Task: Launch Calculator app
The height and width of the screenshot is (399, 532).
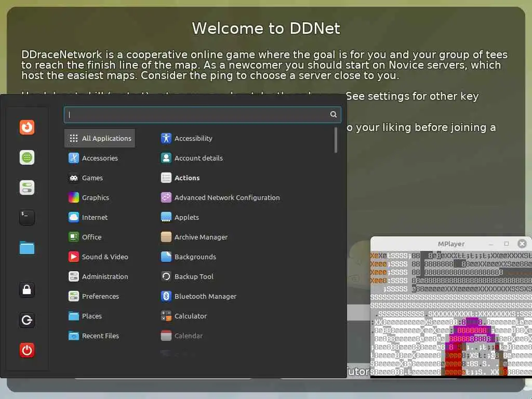Action: click(244, 316)
